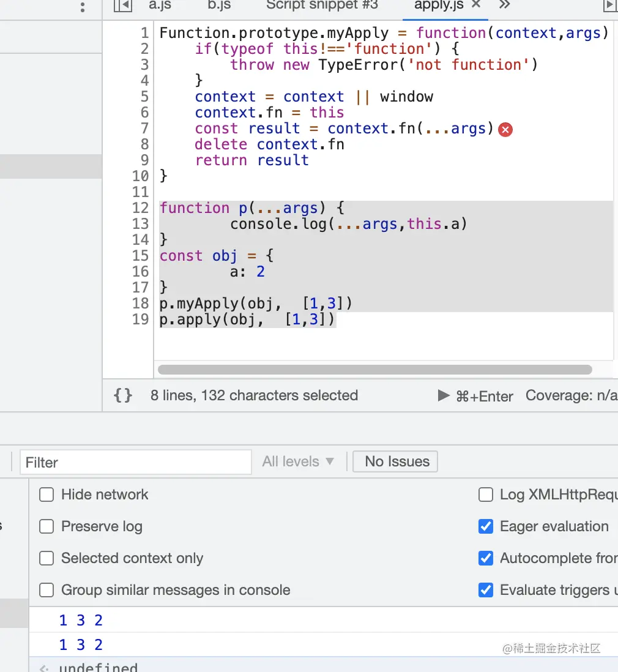Show more tabs with the double chevron
The height and width of the screenshot is (672, 618).
pyautogui.click(x=504, y=5)
